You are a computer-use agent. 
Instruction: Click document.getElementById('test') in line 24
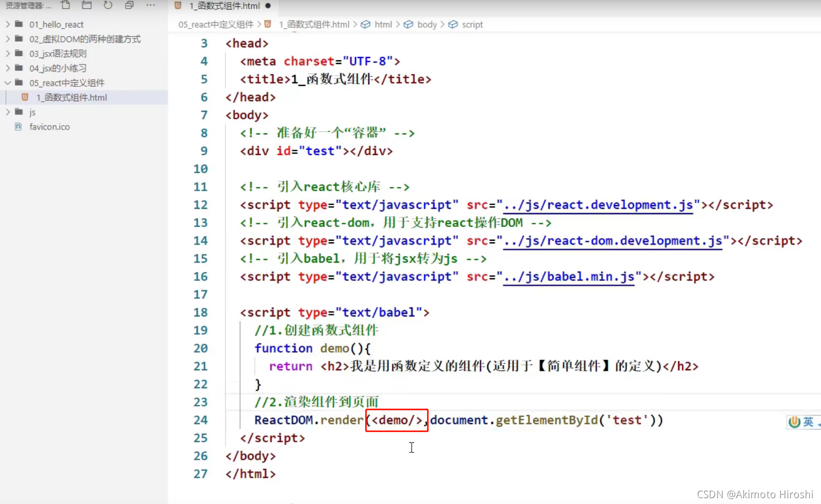click(543, 420)
